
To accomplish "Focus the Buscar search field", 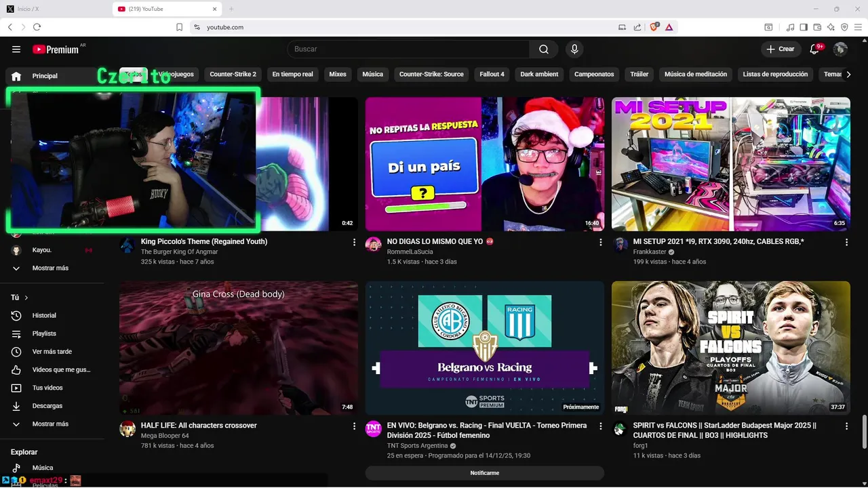I will pos(408,49).
